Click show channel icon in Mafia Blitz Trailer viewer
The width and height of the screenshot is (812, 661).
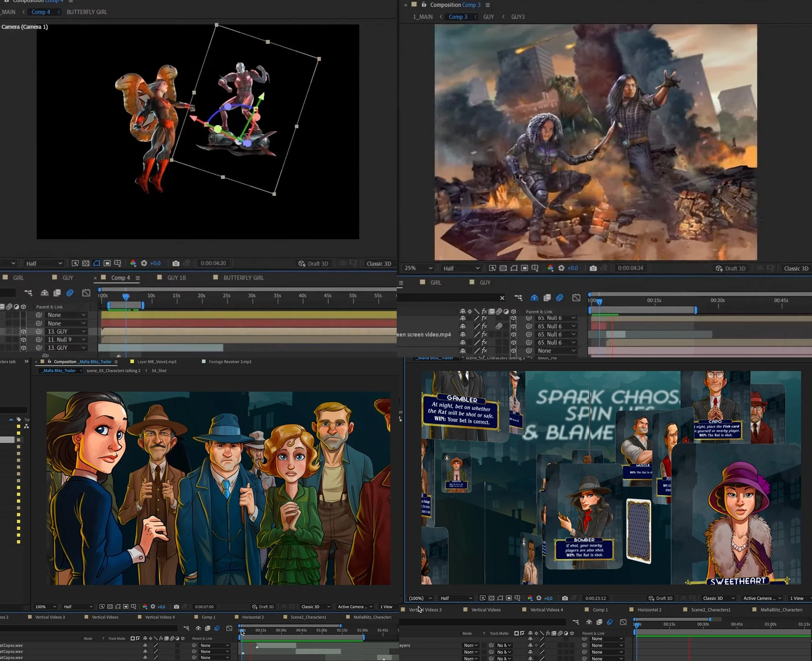pos(145,607)
